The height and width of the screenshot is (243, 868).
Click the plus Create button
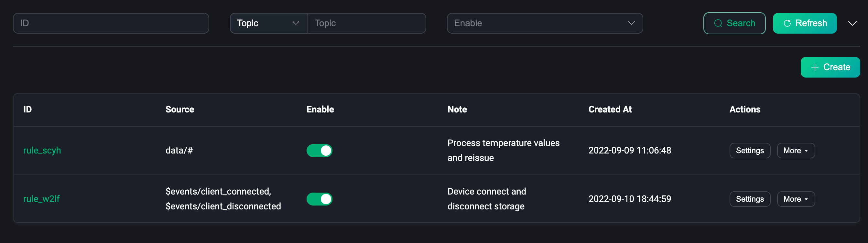point(830,67)
